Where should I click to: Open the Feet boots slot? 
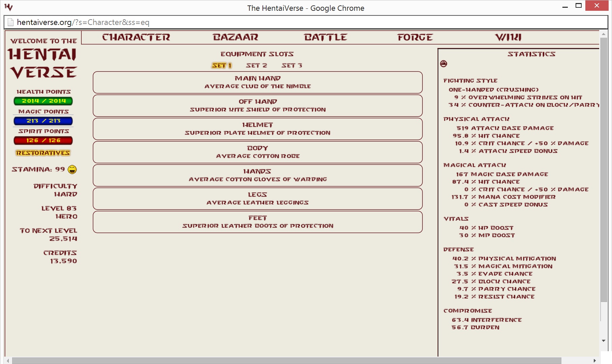[x=258, y=222]
